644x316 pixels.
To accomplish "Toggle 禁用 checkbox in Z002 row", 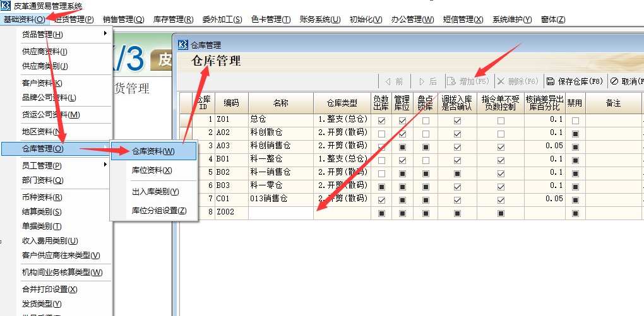I will [575, 213].
